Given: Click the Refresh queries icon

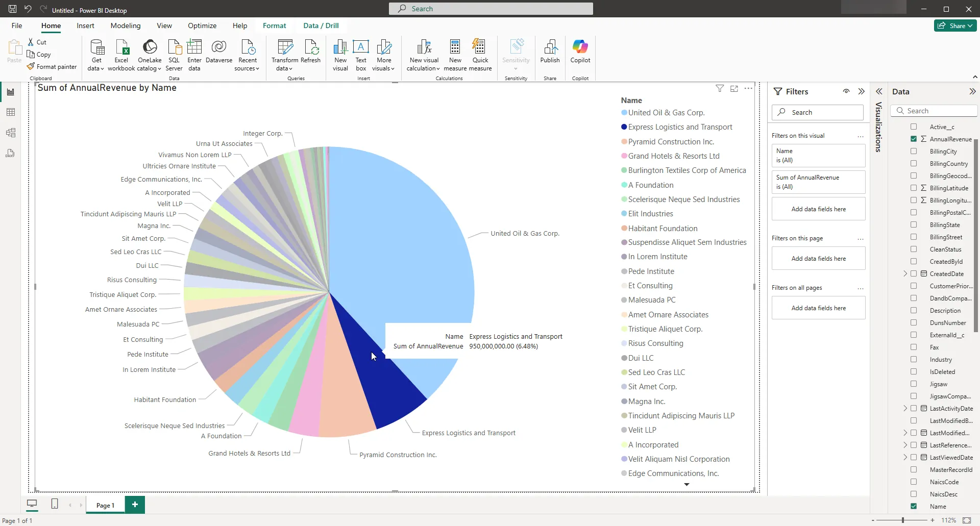Looking at the screenshot, I should (310, 48).
